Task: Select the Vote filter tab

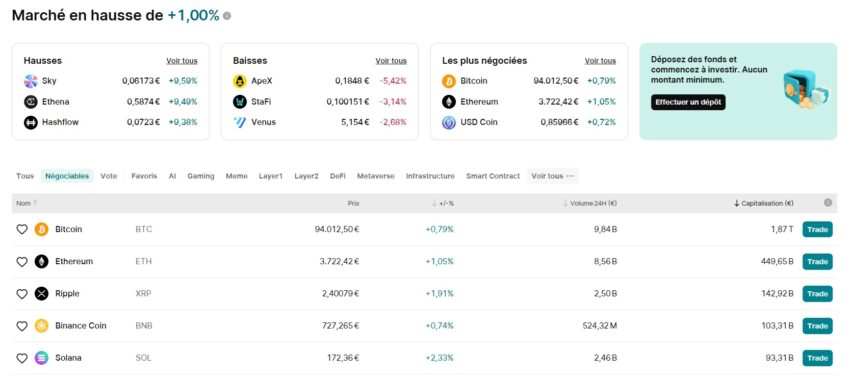Action: click(108, 176)
